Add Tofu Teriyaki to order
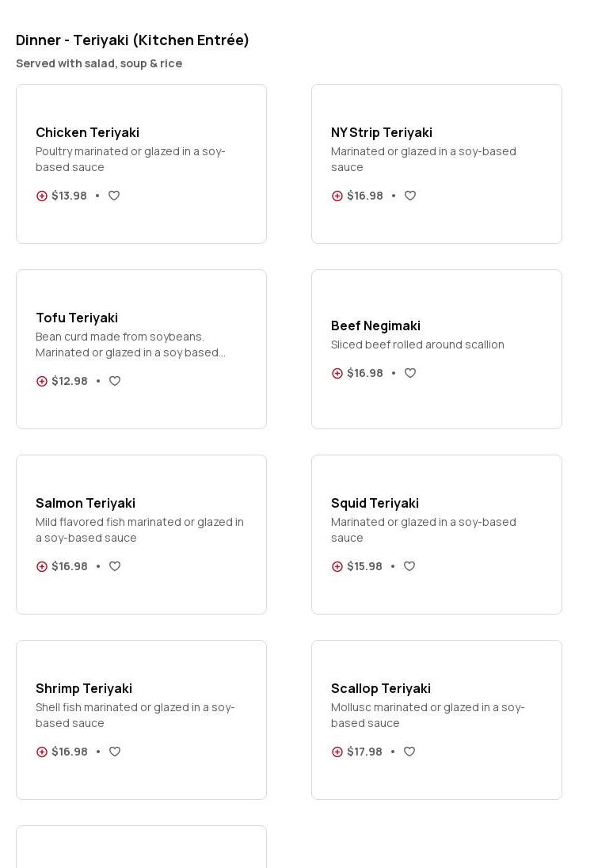This screenshot has height=868, width=594. 42,381
